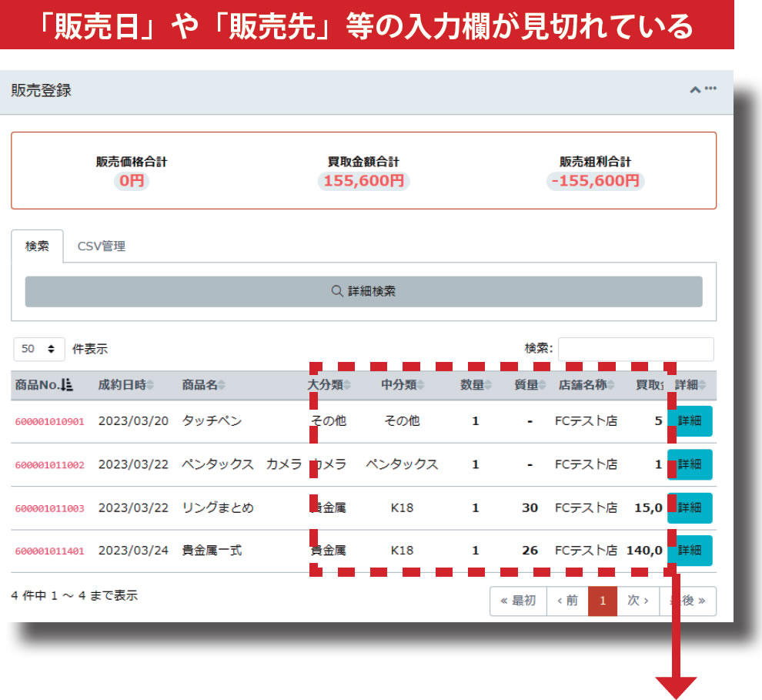Open the panel's three-dot options menu
Viewport: 762px width, 700px height.
[x=710, y=89]
